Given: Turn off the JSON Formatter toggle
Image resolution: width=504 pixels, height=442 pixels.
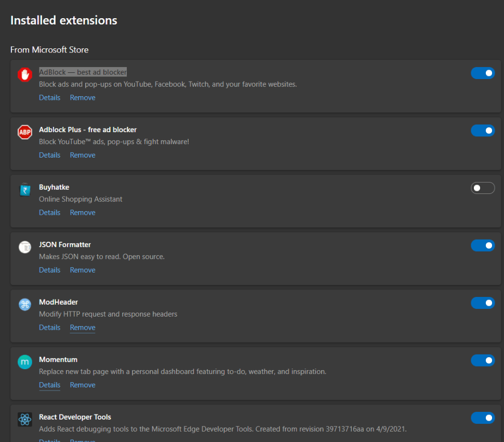Looking at the screenshot, I should point(483,245).
